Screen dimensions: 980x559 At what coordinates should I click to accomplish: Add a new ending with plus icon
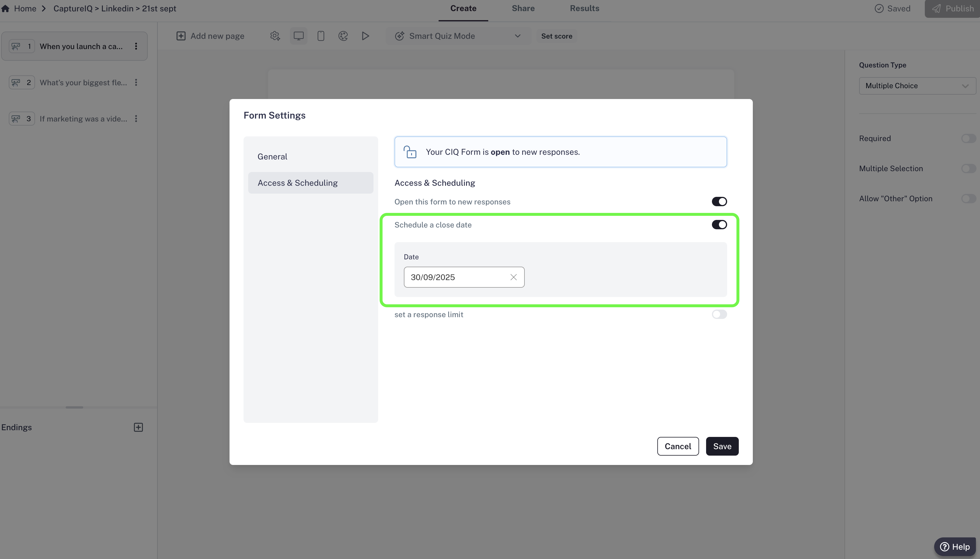click(x=138, y=427)
